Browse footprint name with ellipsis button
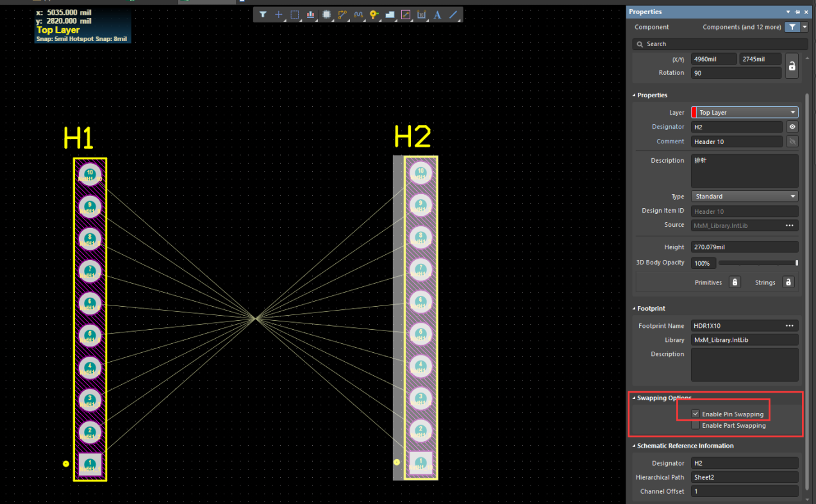 790,325
